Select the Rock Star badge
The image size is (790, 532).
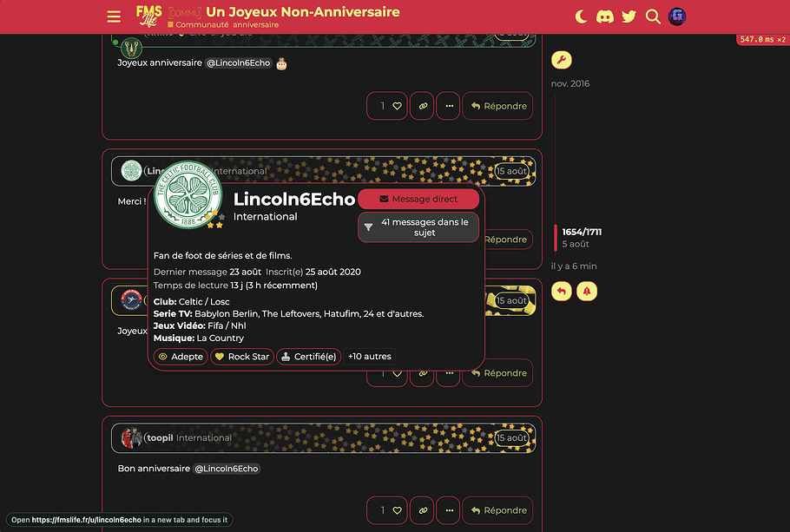click(x=242, y=356)
